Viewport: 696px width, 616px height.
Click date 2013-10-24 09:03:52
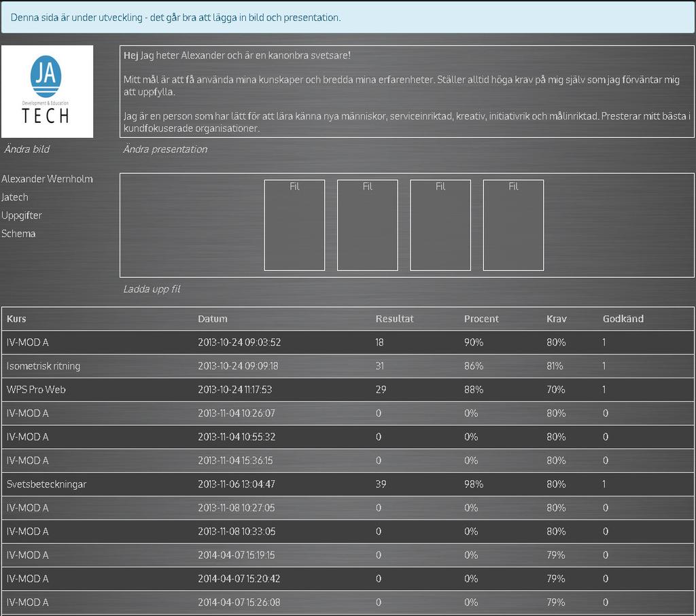click(x=239, y=342)
